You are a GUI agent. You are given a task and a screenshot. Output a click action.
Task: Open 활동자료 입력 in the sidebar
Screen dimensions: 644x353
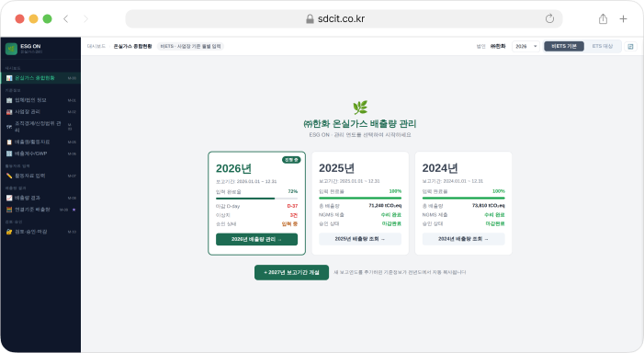pos(40,176)
